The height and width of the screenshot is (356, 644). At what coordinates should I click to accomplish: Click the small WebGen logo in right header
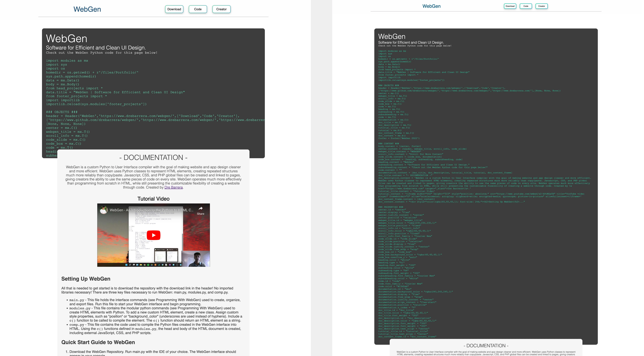click(431, 6)
